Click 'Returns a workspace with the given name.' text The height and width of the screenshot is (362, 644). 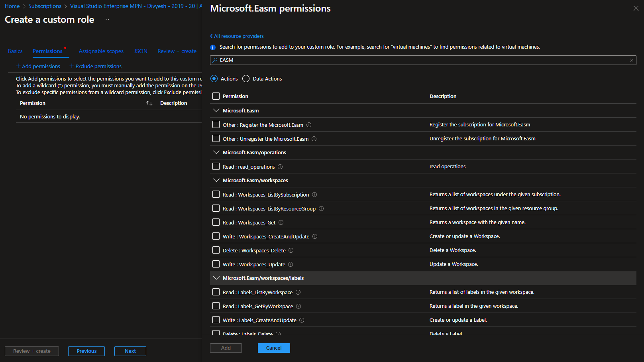pyautogui.click(x=477, y=222)
